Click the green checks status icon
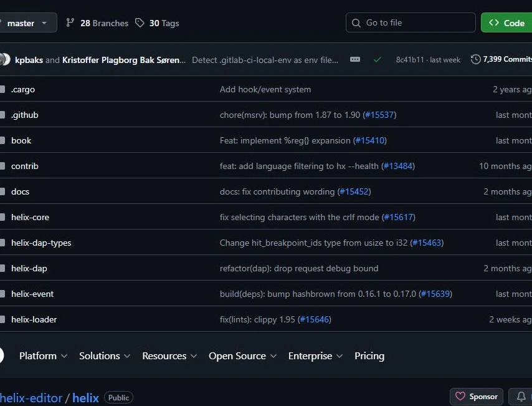Image resolution: width=532 pixels, height=406 pixels. (378, 60)
